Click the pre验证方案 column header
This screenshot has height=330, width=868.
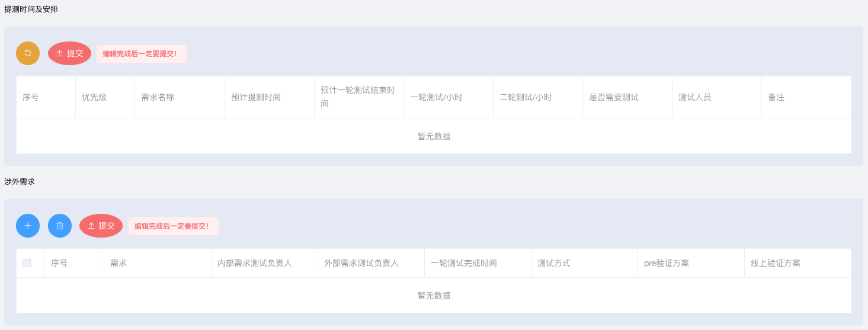pos(667,263)
